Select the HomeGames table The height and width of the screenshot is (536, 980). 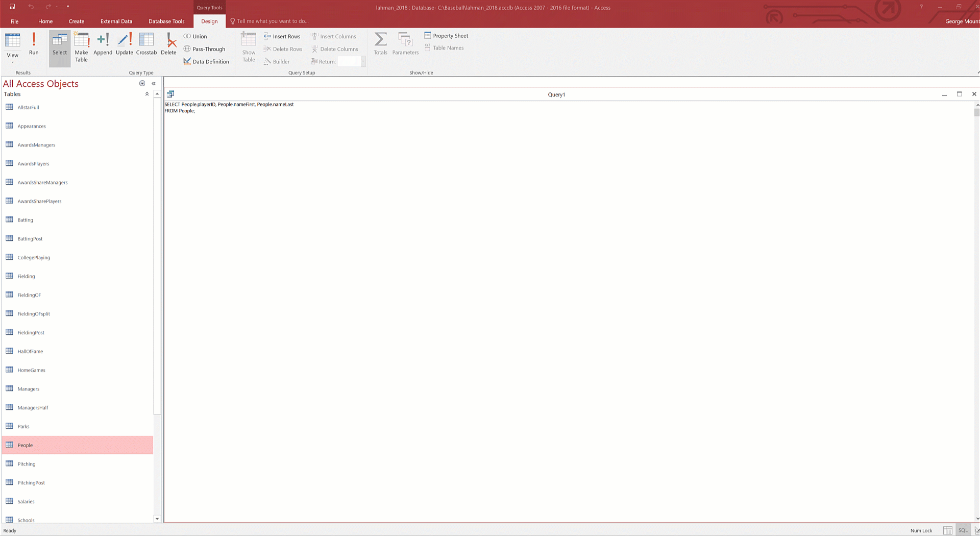(78, 370)
